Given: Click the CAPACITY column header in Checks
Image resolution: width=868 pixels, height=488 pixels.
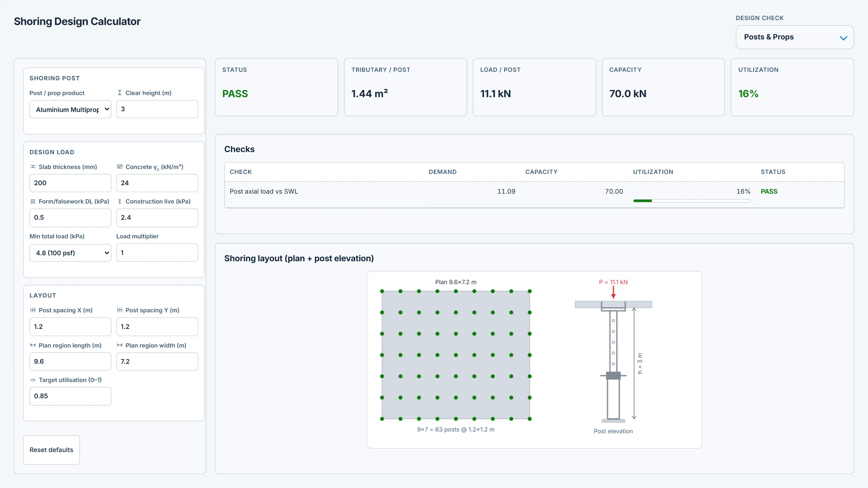Looking at the screenshot, I should pyautogui.click(x=541, y=172).
